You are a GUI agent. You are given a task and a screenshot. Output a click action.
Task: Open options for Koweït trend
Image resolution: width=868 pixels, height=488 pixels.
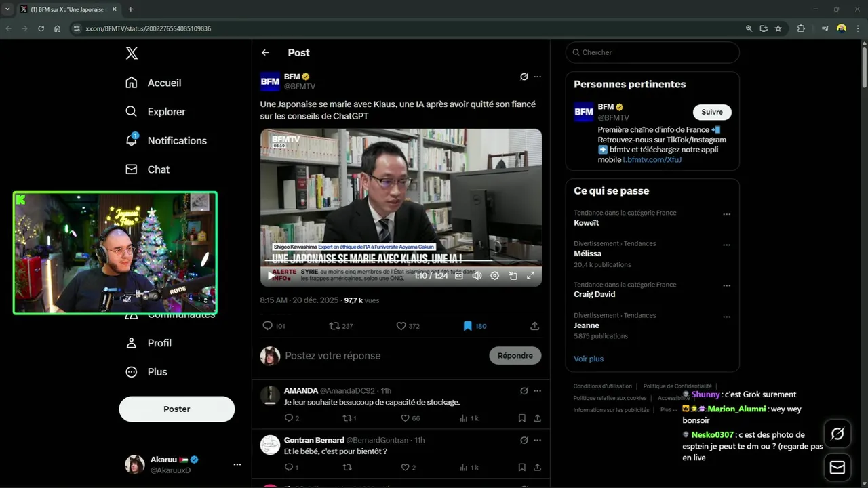click(726, 214)
